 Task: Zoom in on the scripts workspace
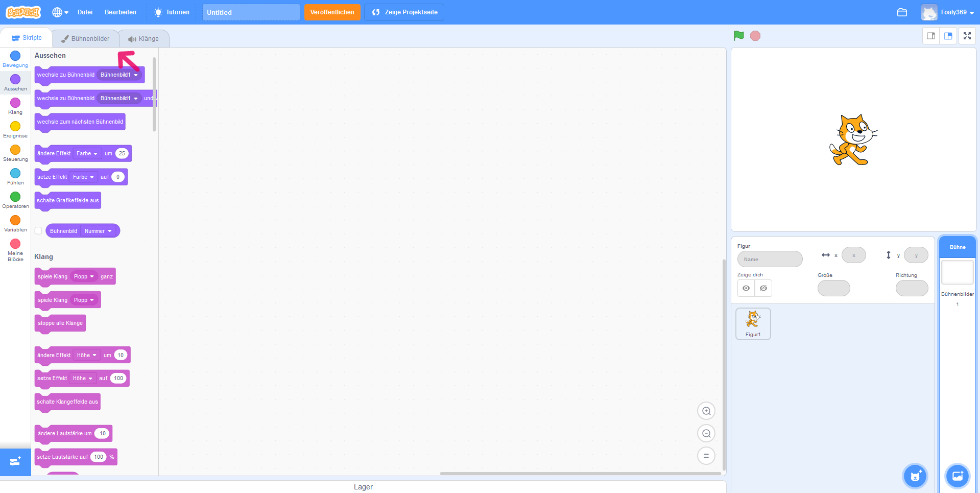coord(706,411)
